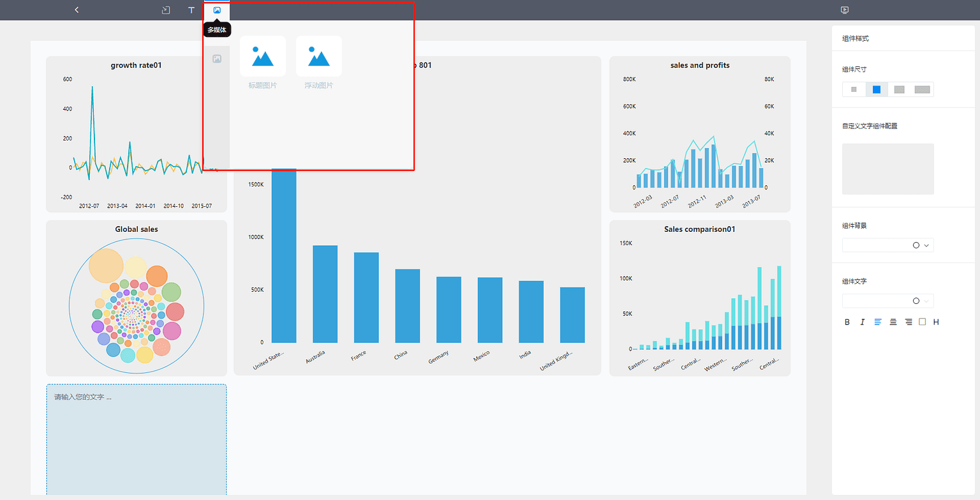Toggle the heading H text style

point(936,322)
